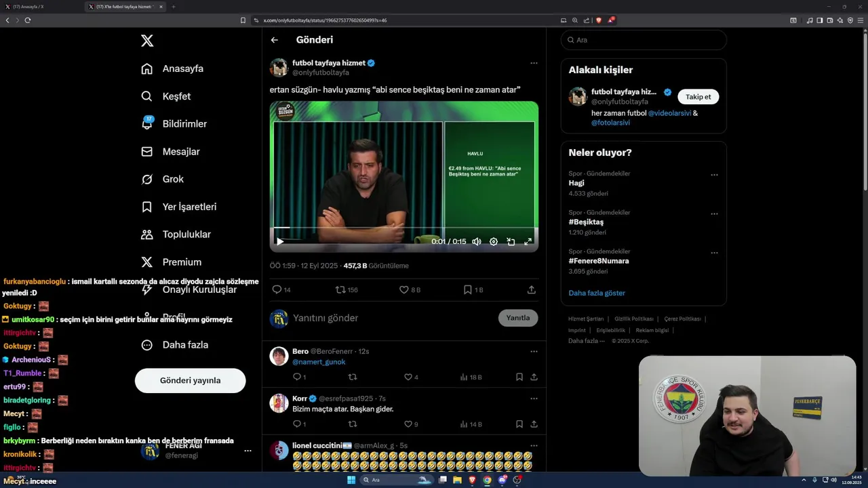The width and height of the screenshot is (868, 488).
Task: Open more options on main post
Action: pyautogui.click(x=534, y=63)
